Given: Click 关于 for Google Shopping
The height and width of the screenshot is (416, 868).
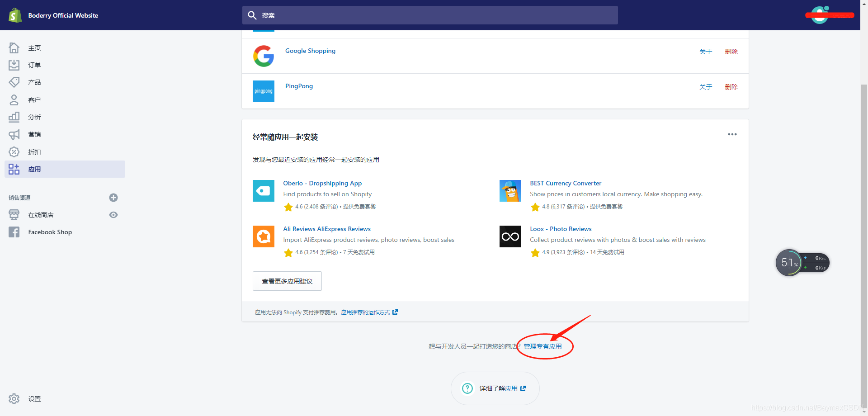Looking at the screenshot, I should click(x=706, y=52).
